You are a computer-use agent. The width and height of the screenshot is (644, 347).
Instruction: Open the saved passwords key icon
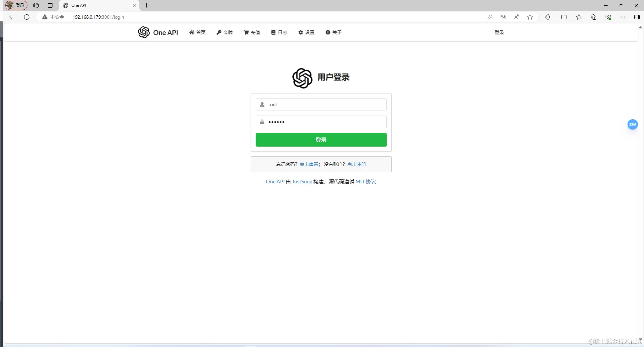pyautogui.click(x=490, y=17)
